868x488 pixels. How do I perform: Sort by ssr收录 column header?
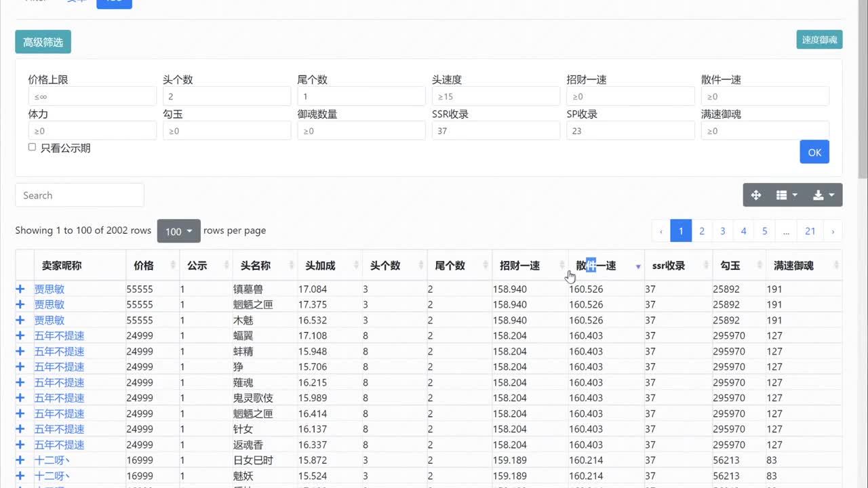point(678,266)
